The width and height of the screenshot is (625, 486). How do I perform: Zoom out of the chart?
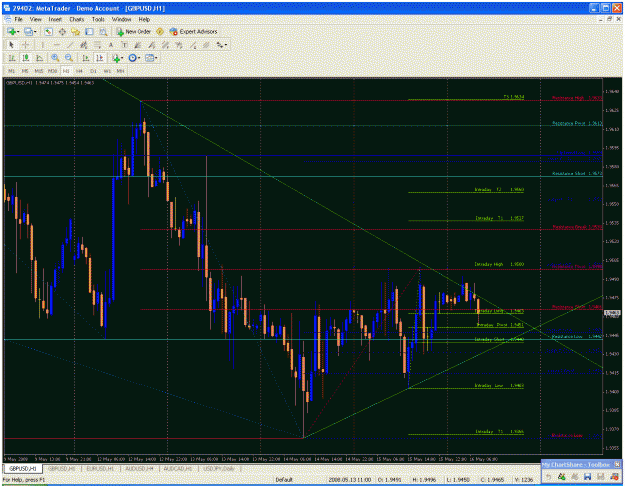coord(69,58)
